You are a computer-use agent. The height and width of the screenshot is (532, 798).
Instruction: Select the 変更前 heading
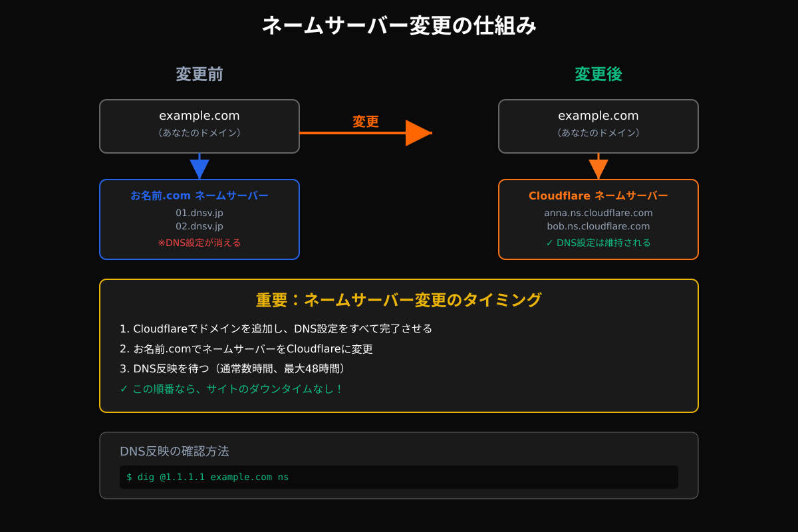tap(199, 74)
